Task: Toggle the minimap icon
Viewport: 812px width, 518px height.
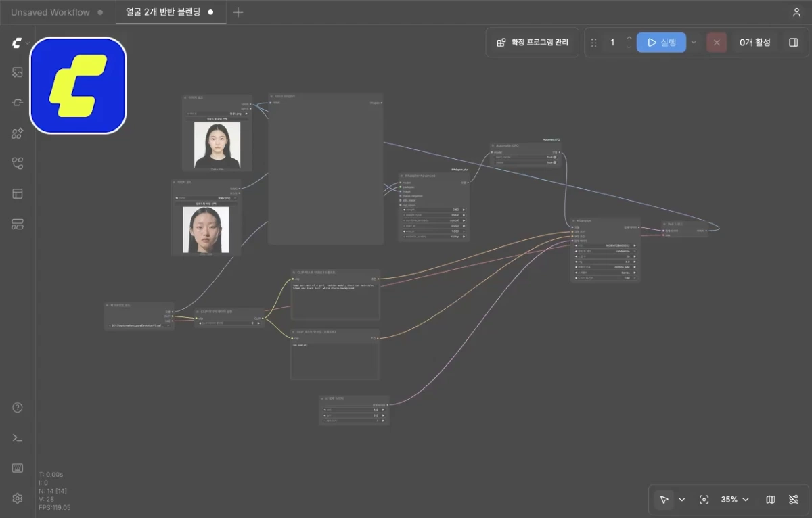Action: 771,500
